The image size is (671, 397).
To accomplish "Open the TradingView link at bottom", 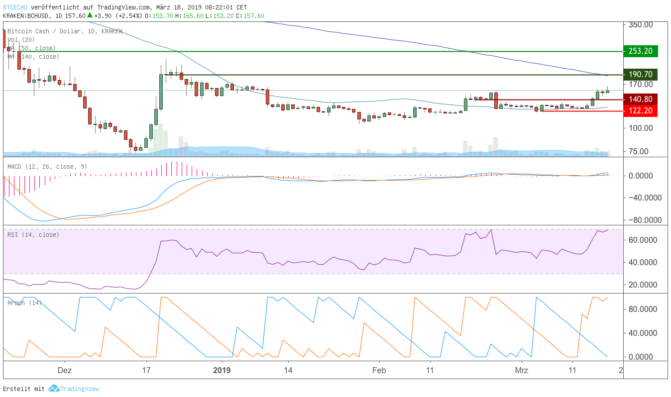I will (x=79, y=389).
